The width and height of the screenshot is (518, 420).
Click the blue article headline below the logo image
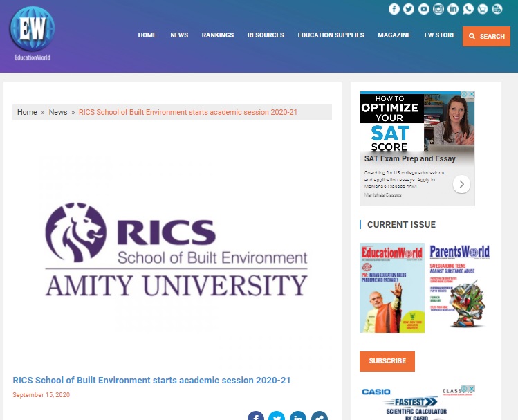(x=151, y=381)
